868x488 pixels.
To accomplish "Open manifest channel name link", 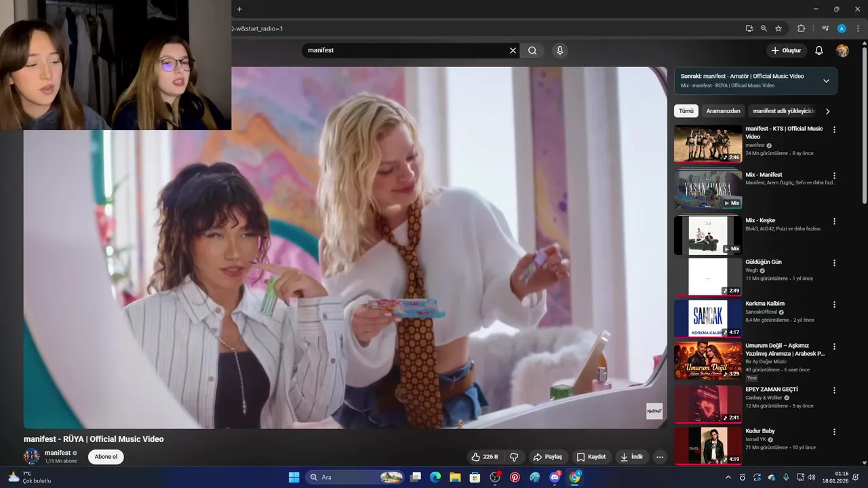I will click(58, 453).
